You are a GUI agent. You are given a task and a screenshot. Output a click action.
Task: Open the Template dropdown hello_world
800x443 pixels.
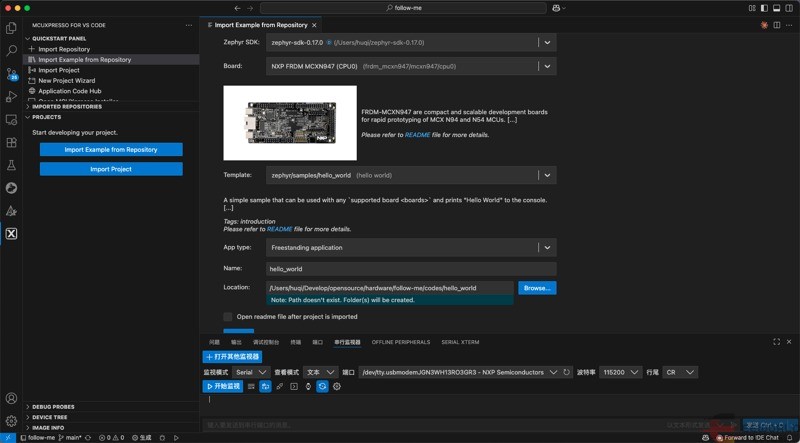(x=411, y=175)
